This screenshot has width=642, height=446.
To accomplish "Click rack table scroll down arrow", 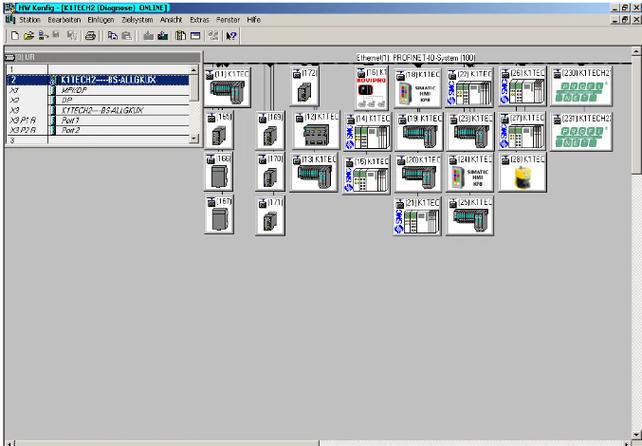I will (194, 139).
